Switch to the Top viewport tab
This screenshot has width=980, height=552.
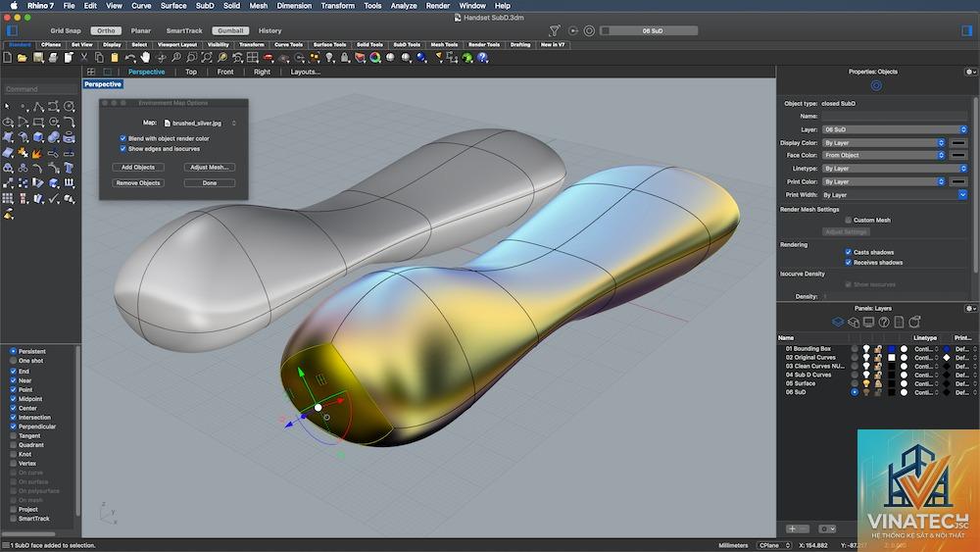[191, 72]
